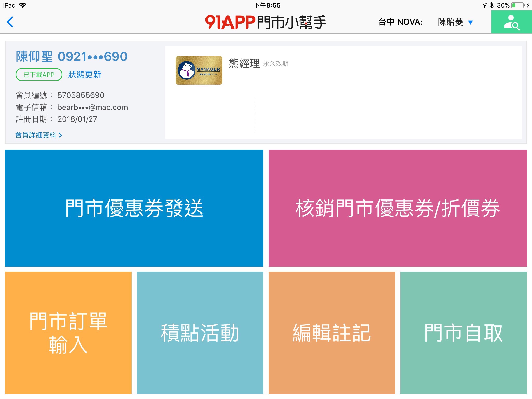This screenshot has width=532, height=399.
Task: Open the 陳貽菱 staff selector
Action: pos(450,22)
